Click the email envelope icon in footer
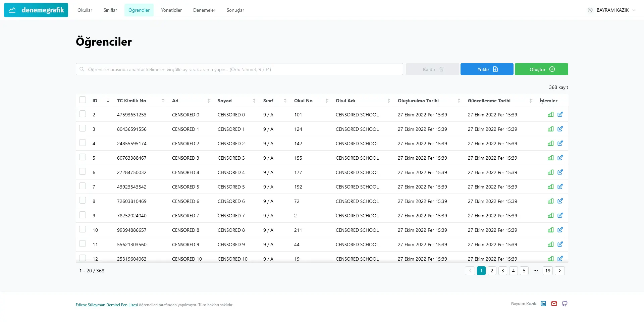644x322 pixels. (x=554, y=304)
